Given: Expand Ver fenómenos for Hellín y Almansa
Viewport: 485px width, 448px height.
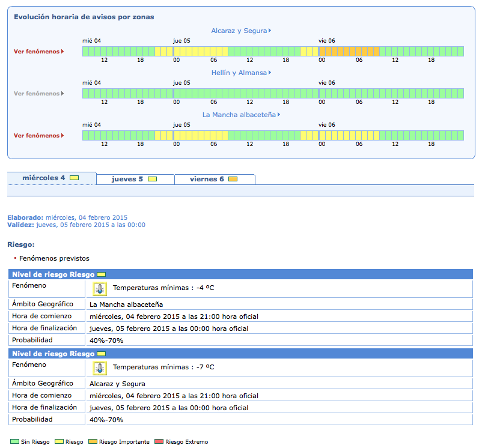Looking at the screenshot, I should (x=38, y=94).
